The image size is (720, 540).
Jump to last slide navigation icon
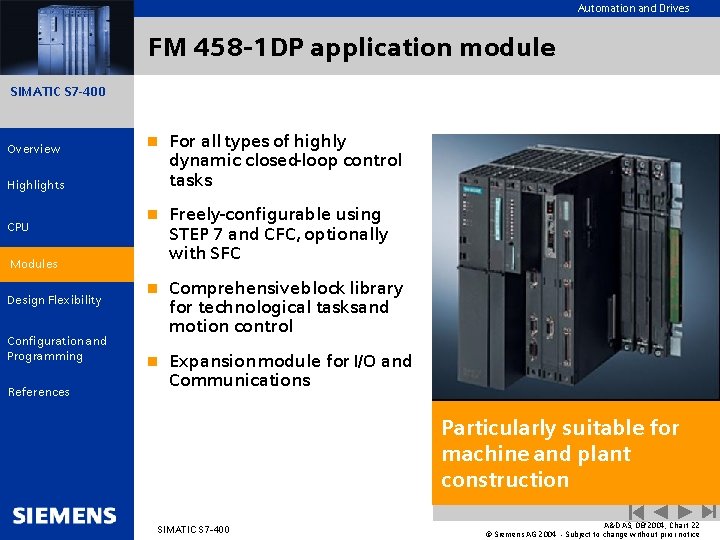click(x=709, y=512)
